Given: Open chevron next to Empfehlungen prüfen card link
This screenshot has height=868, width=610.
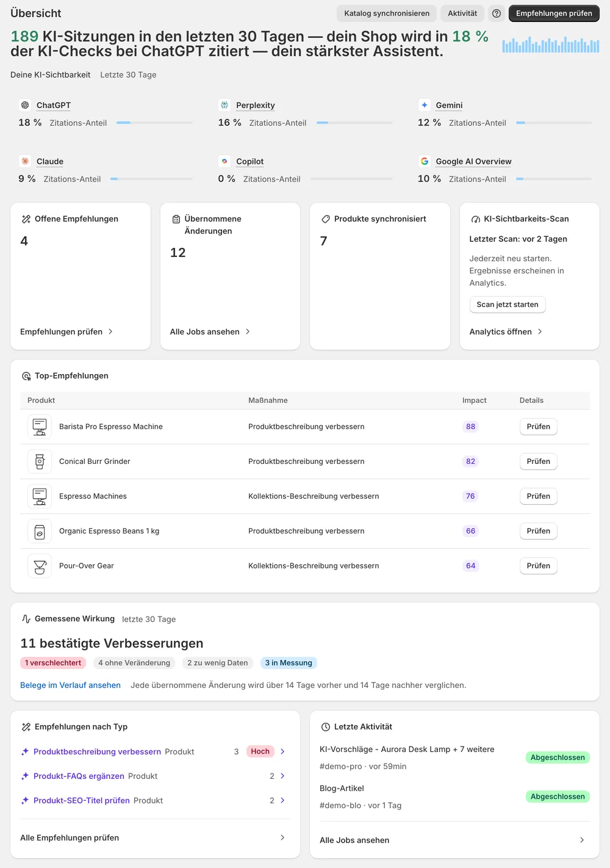Looking at the screenshot, I should coord(110,331).
